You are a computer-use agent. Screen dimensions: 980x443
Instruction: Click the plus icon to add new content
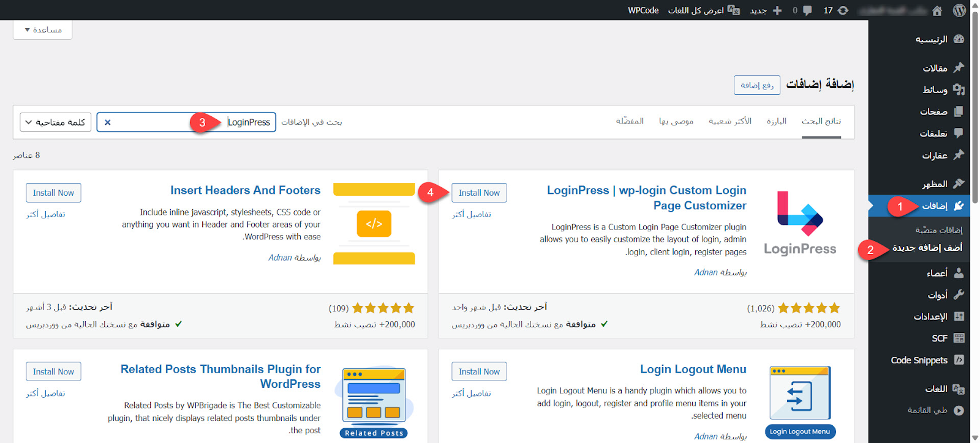[777, 10]
